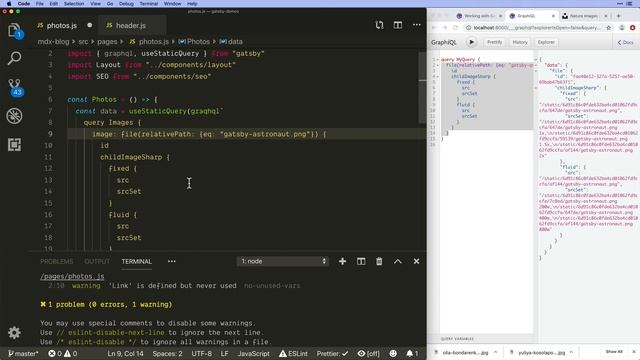Toggle the eye [off] status bar item
Screen dimensions: 640x360
[x=369, y=353]
